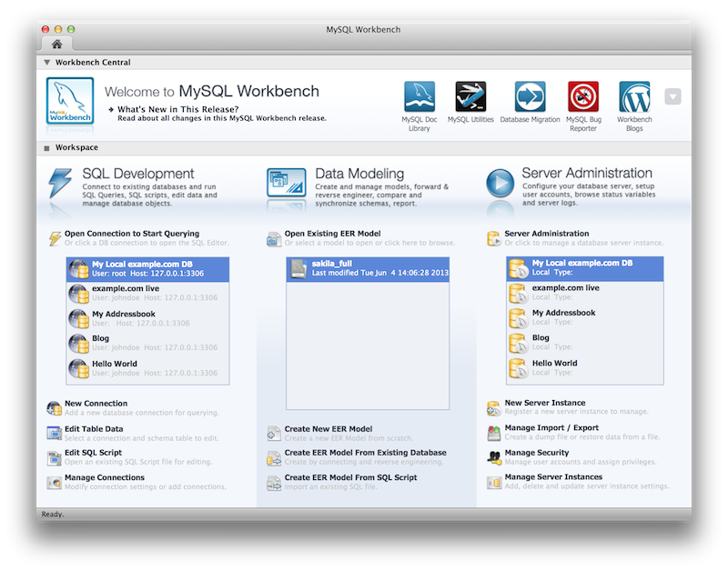
Task: Open the Database Migration icon
Action: tap(530, 97)
